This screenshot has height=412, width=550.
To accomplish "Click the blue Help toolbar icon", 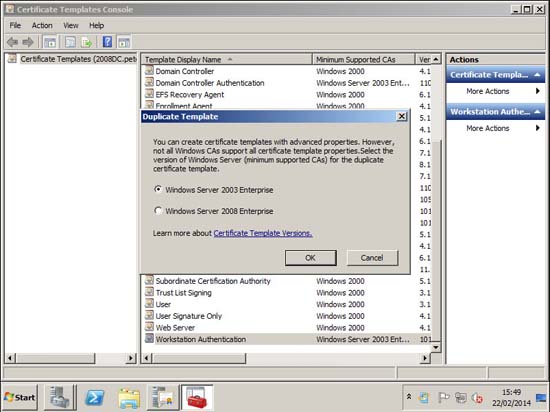I will click(x=107, y=42).
